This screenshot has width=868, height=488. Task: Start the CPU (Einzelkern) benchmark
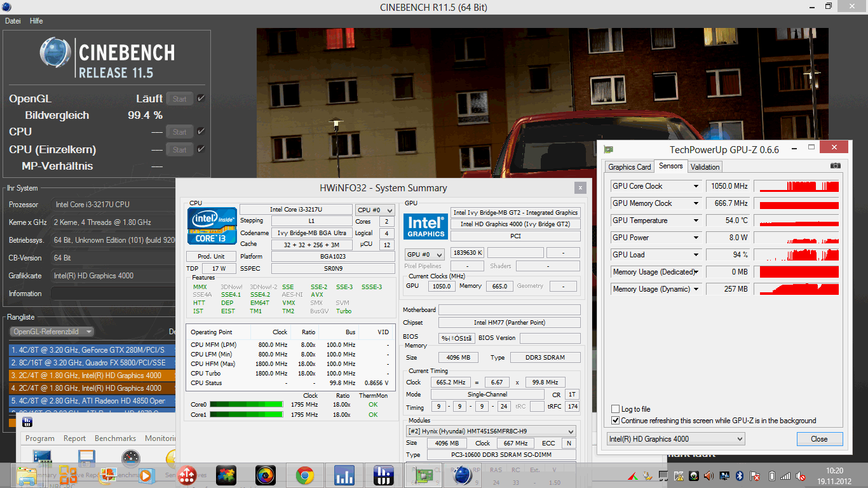click(x=180, y=149)
